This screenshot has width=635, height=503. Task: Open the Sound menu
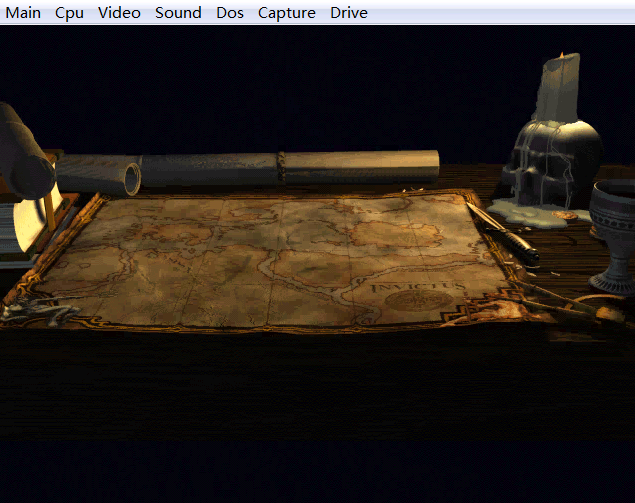[178, 13]
